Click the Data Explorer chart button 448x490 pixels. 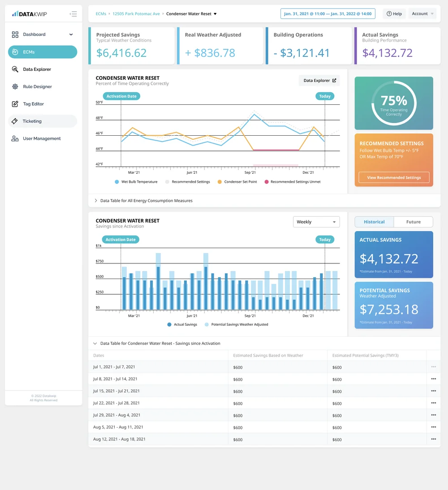319,80
